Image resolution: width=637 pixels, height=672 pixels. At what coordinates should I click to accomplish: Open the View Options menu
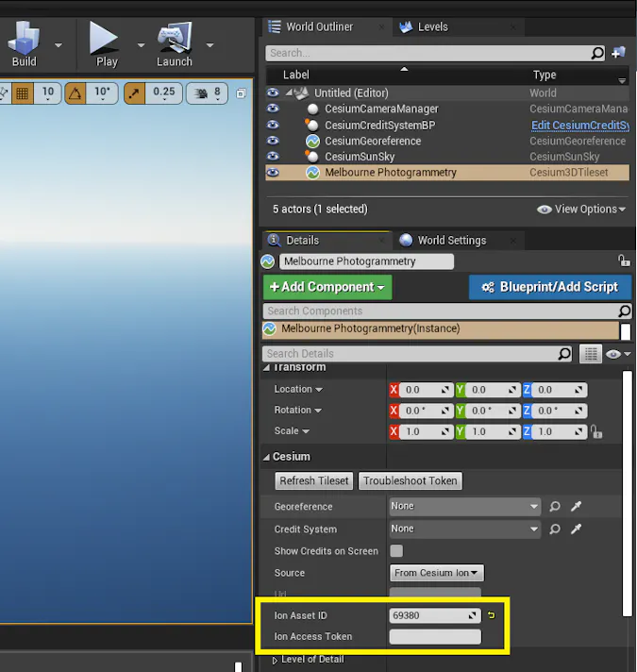click(x=581, y=210)
